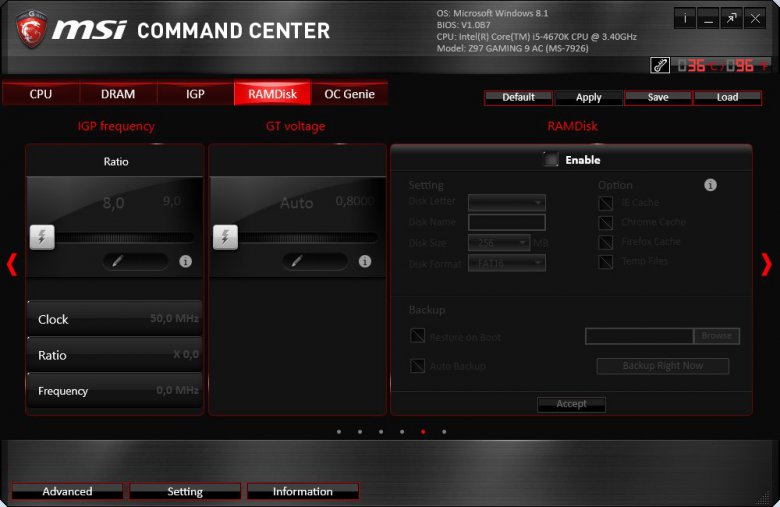Toggle the Auto Backup checkbox
This screenshot has height=507, width=780.
(417, 366)
